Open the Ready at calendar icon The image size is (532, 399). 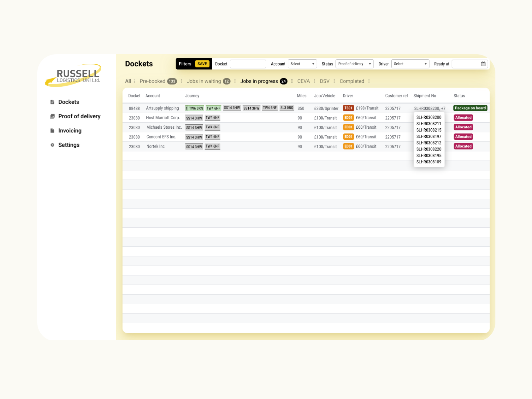(x=483, y=64)
